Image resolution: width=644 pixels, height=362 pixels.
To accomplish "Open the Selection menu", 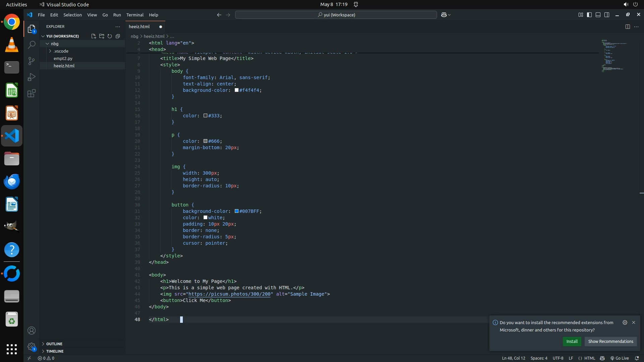I will click(72, 15).
